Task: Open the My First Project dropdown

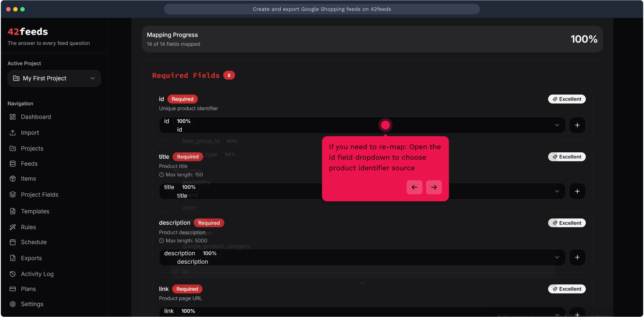Action: click(54, 78)
